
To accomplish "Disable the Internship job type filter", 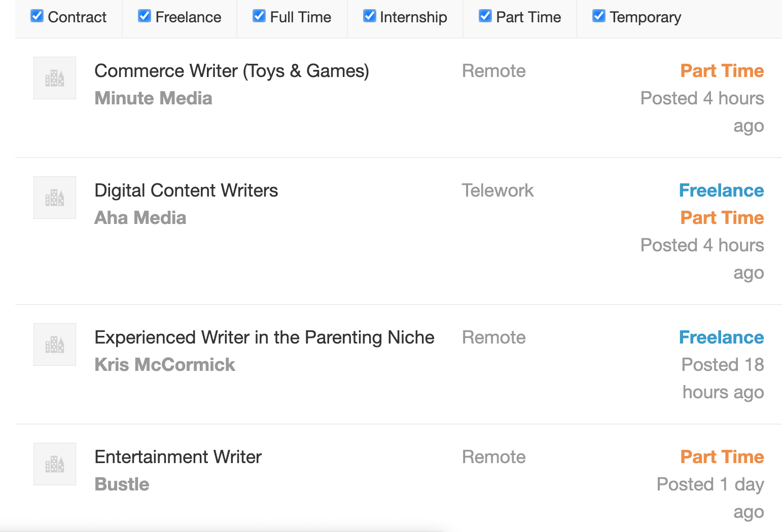I will (x=370, y=16).
